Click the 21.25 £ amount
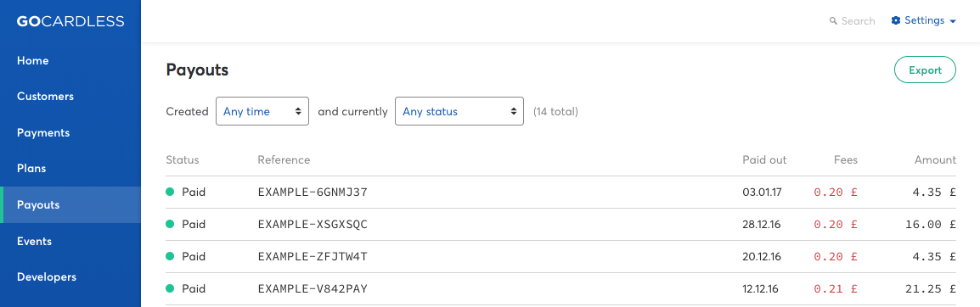Image resolution: width=980 pixels, height=307 pixels. [931, 289]
